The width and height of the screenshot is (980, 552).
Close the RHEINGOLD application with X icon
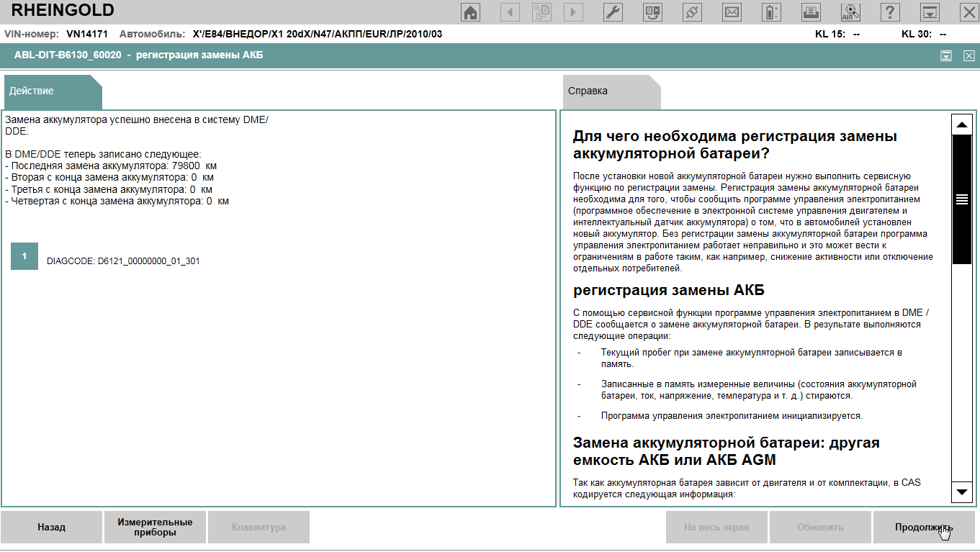pyautogui.click(x=969, y=12)
